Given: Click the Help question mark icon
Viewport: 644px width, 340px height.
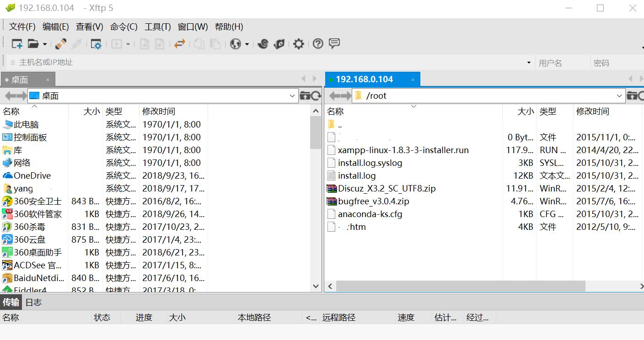Looking at the screenshot, I should tap(318, 44).
